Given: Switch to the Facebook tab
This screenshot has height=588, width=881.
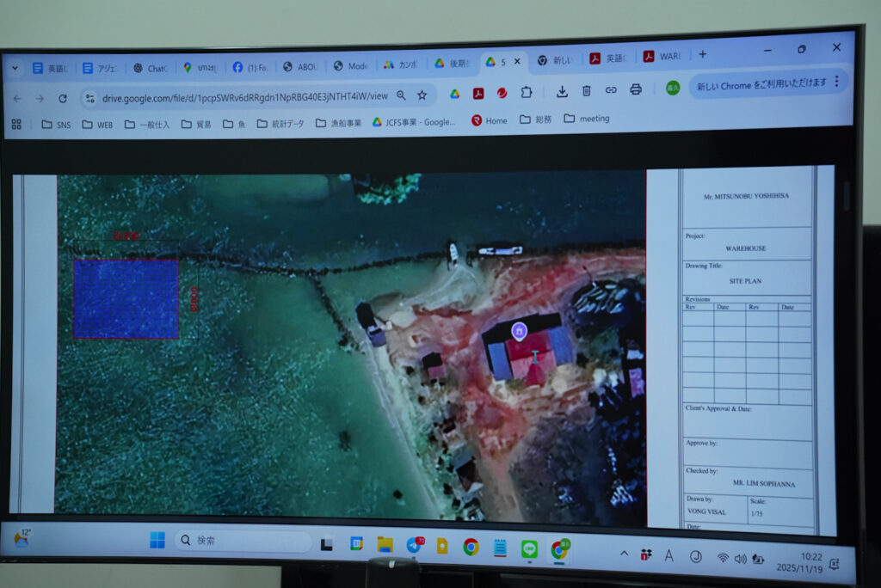Looking at the screenshot, I should [250, 67].
